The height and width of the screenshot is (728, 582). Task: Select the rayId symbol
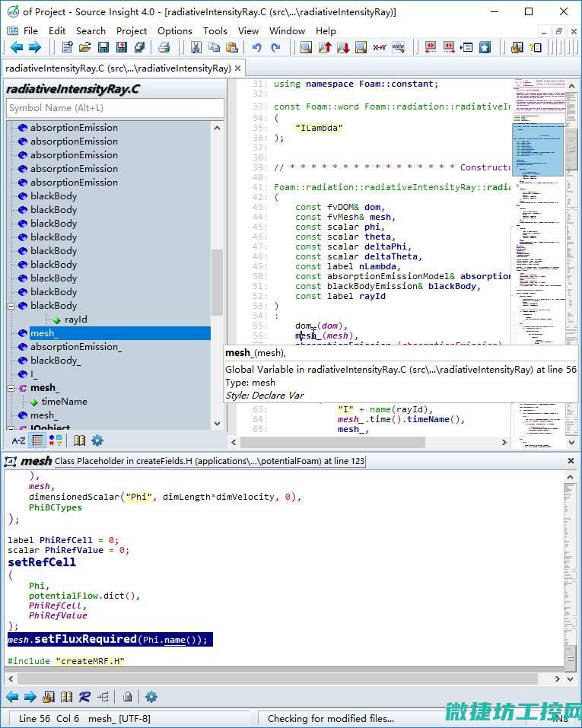click(x=76, y=319)
